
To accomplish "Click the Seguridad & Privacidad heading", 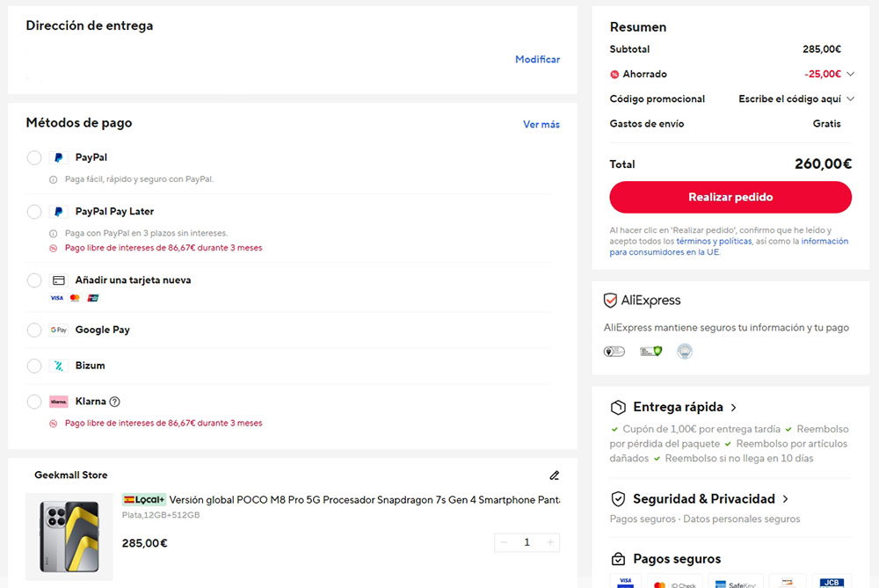I will pyautogui.click(x=704, y=499).
